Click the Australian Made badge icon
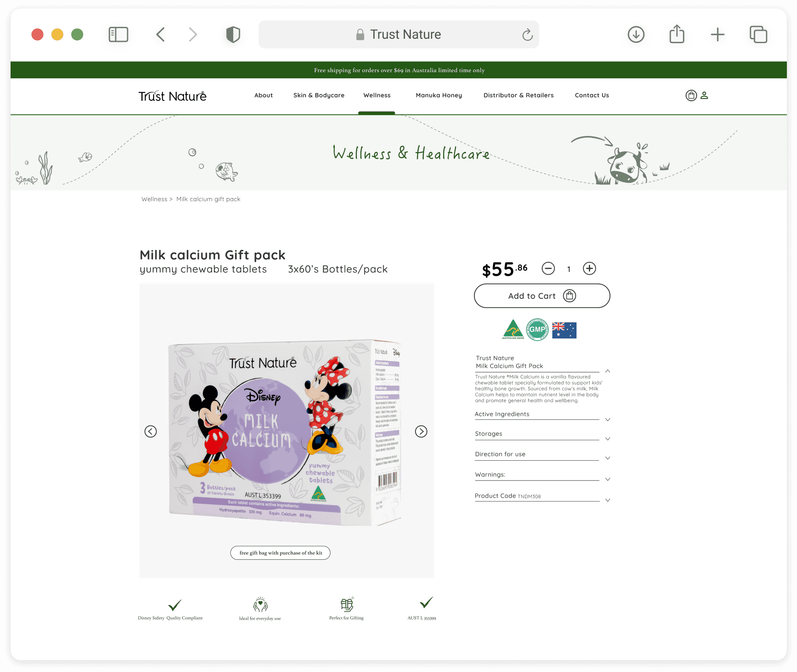Image resolution: width=797 pixels, height=672 pixels. coord(513,330)
